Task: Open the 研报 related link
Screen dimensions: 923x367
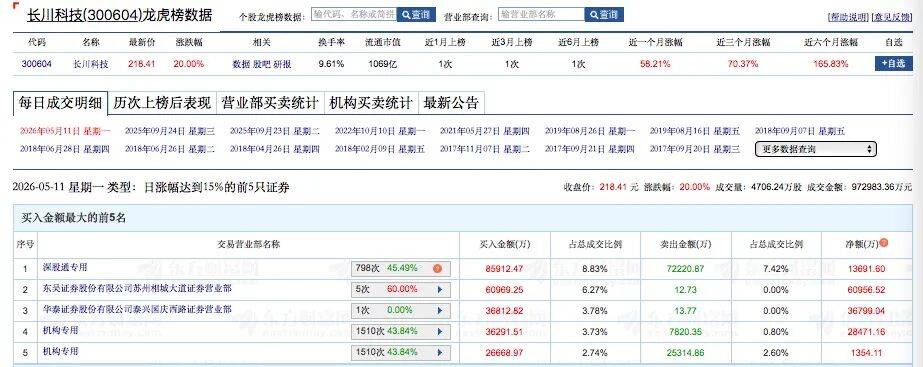Action: tap(282, 64)
